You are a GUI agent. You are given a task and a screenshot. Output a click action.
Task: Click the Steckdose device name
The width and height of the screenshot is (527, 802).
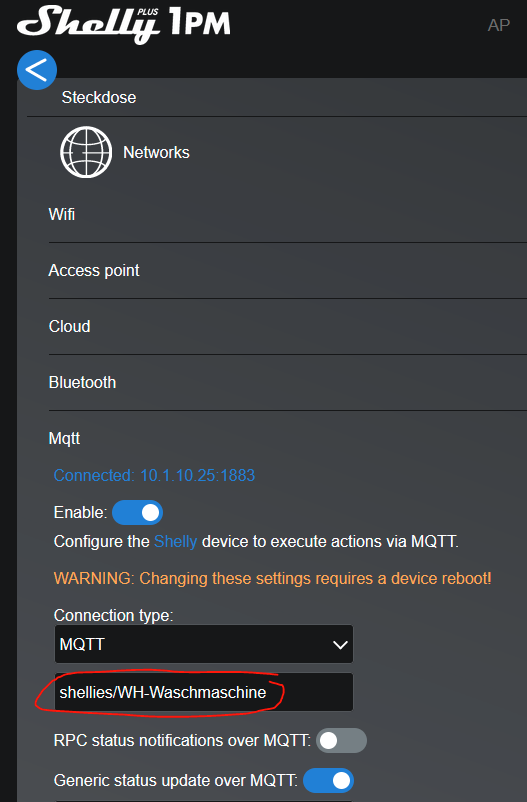point(99,97)
